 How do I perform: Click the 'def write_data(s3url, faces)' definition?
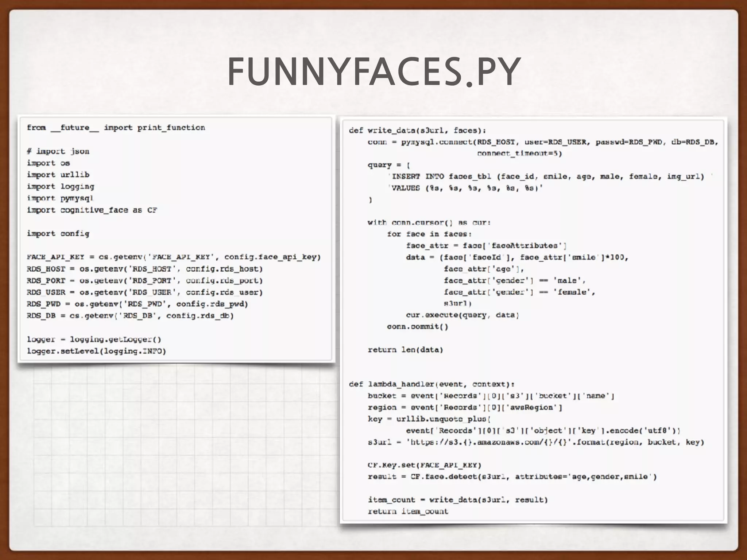[x=417, y=130]
